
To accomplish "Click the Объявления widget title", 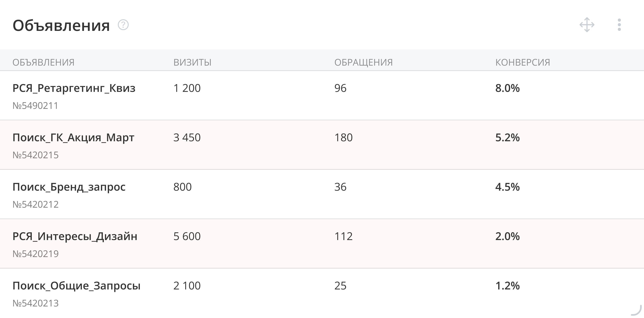I will tap(61, 25).
